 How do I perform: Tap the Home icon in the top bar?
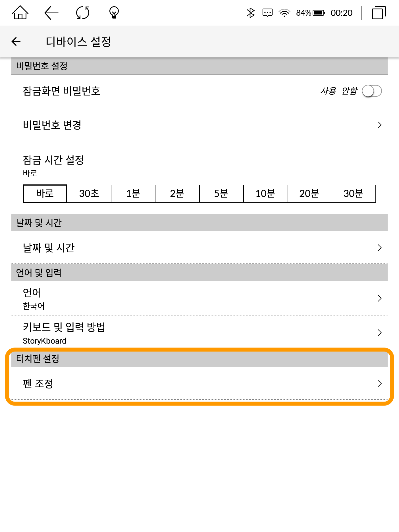click(x=20, y=13)
